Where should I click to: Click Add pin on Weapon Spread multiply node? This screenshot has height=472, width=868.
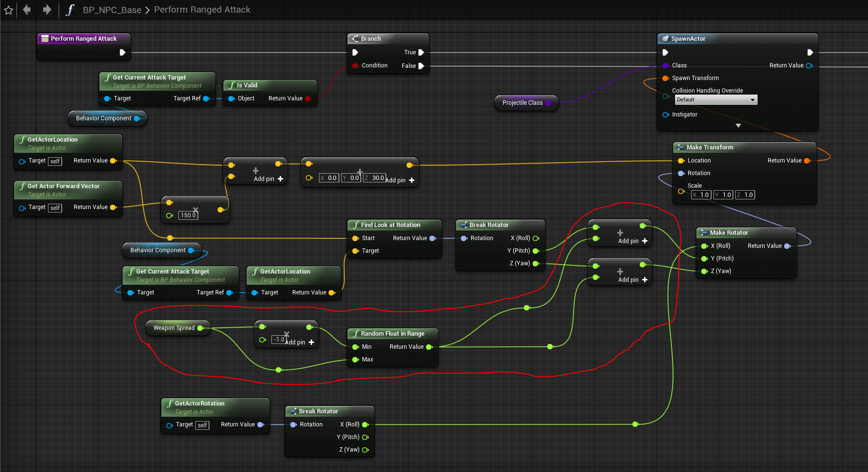pyautogui.click(x=300, y=342)
